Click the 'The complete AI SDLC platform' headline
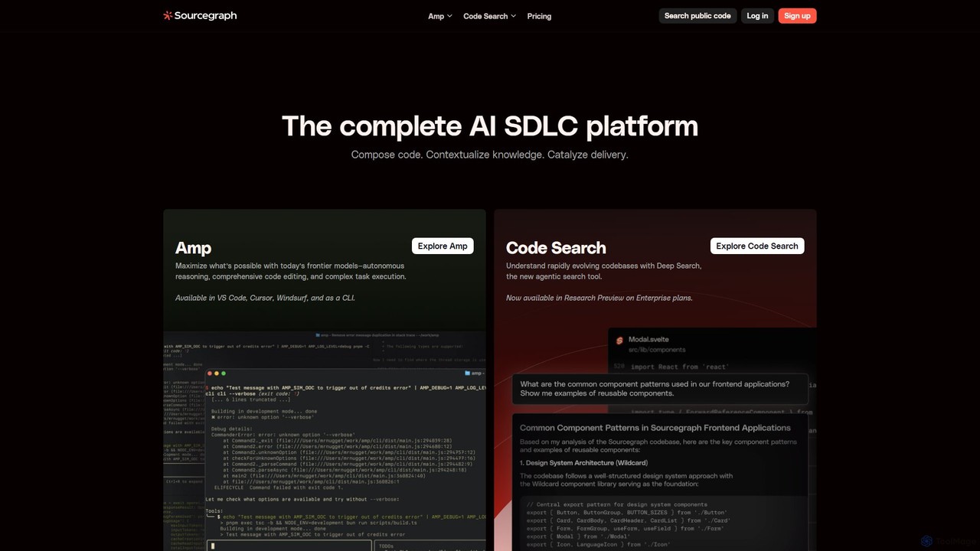980x551 pixels. point(490,126)
